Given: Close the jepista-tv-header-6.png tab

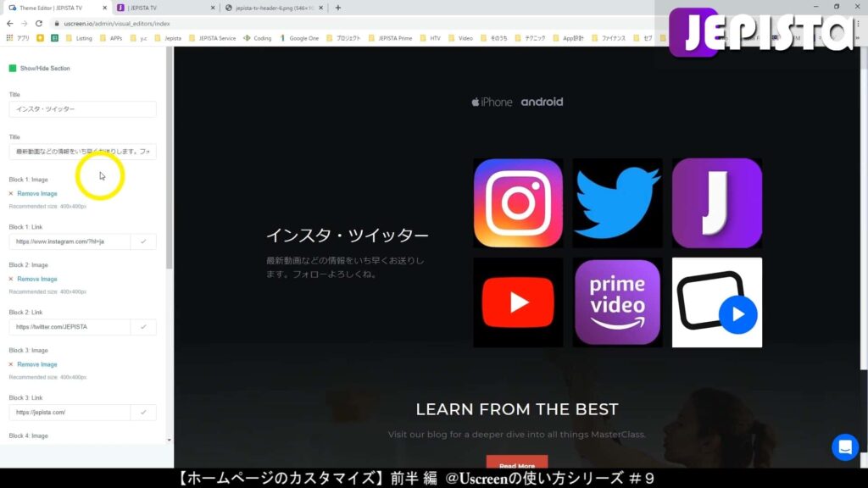Looking at the screenshot, I should tap(320, 8).
